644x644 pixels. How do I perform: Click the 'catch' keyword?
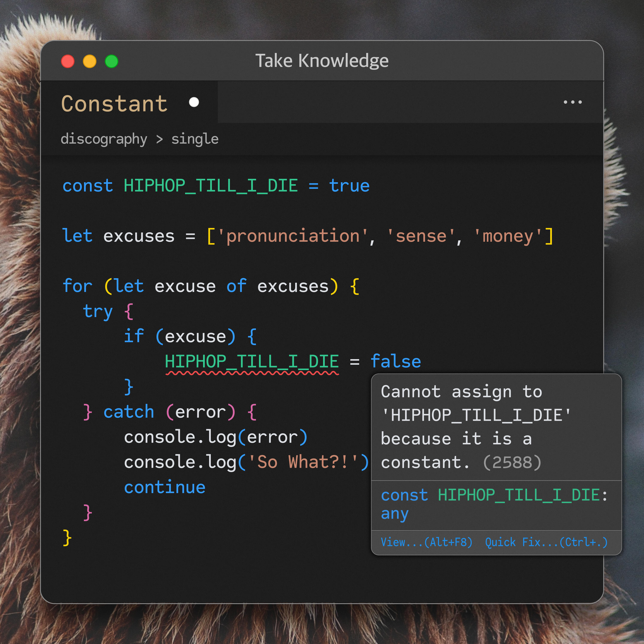click(x=129, y=412)
